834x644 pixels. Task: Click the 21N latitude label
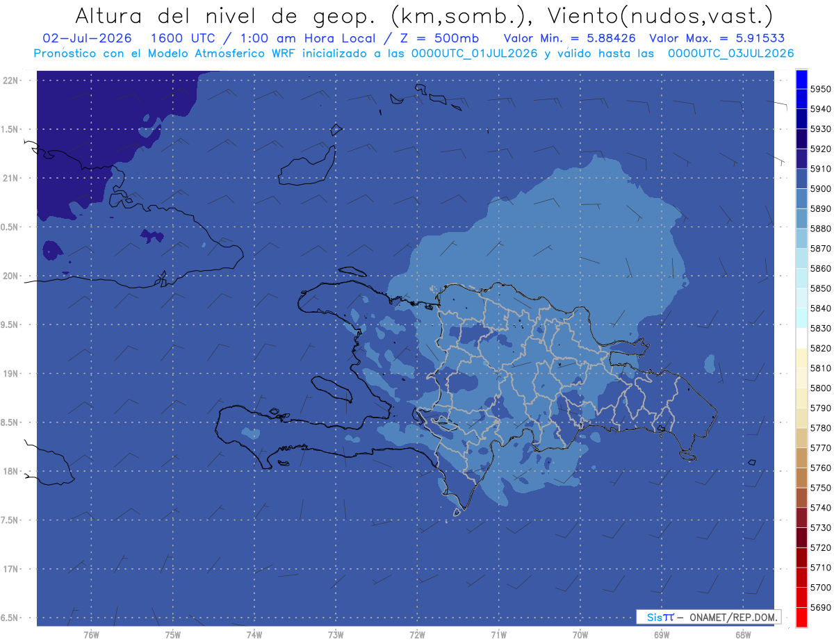click(12, 178)
